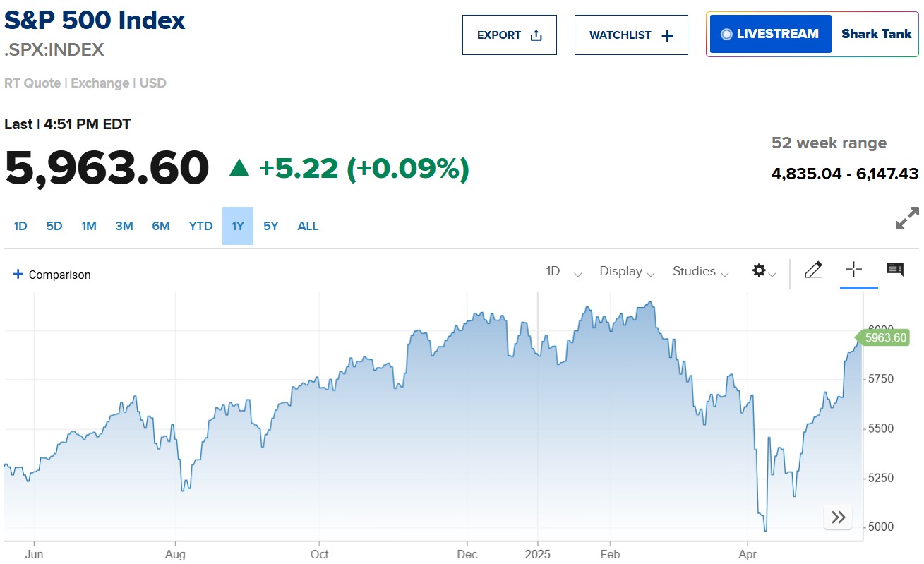Click the plus icon next to Comparison
The image size is (924, 564).
18,275
